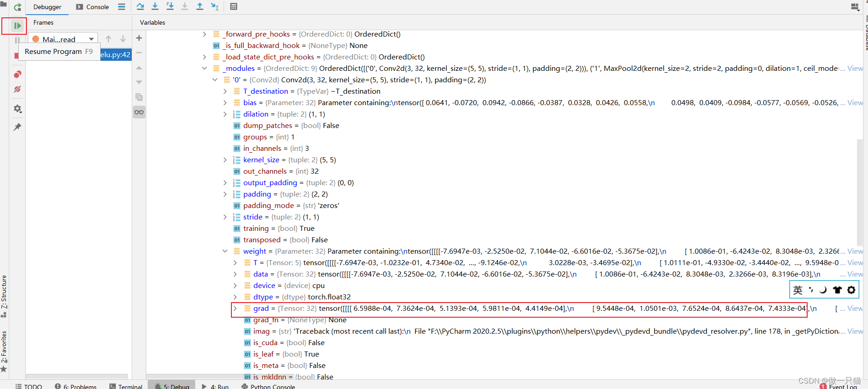This screenshot has width=868, height=389.
Task: Click View link on grad row
Action: [x=855, y=309]
